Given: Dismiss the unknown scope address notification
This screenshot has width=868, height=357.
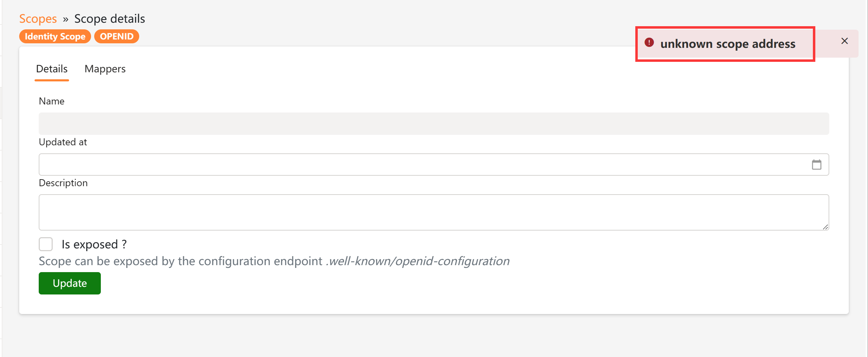Looking at the screenshot, I should [x=844, y=41].
